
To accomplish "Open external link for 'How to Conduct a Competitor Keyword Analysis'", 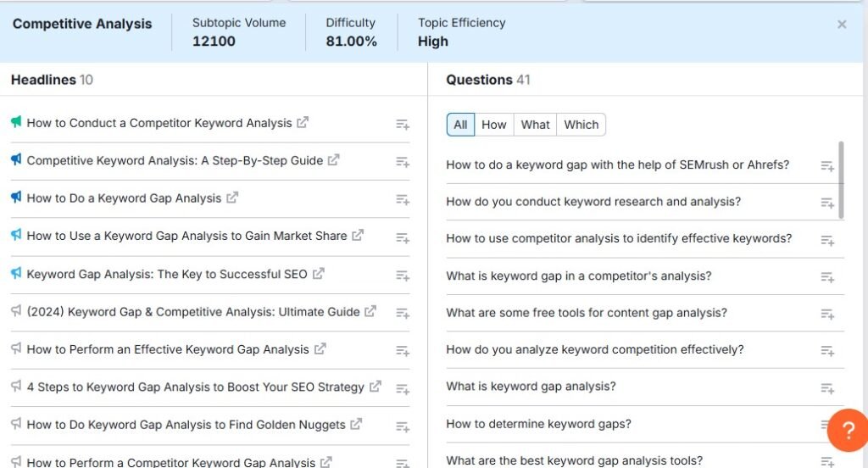I will coord(303,122).
